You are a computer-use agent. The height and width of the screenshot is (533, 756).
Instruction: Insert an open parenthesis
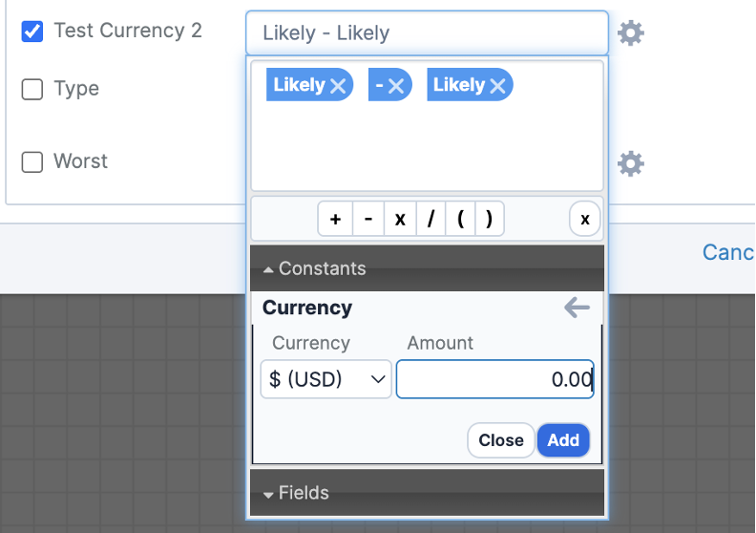pyautogui.click(x=460, y=219)
